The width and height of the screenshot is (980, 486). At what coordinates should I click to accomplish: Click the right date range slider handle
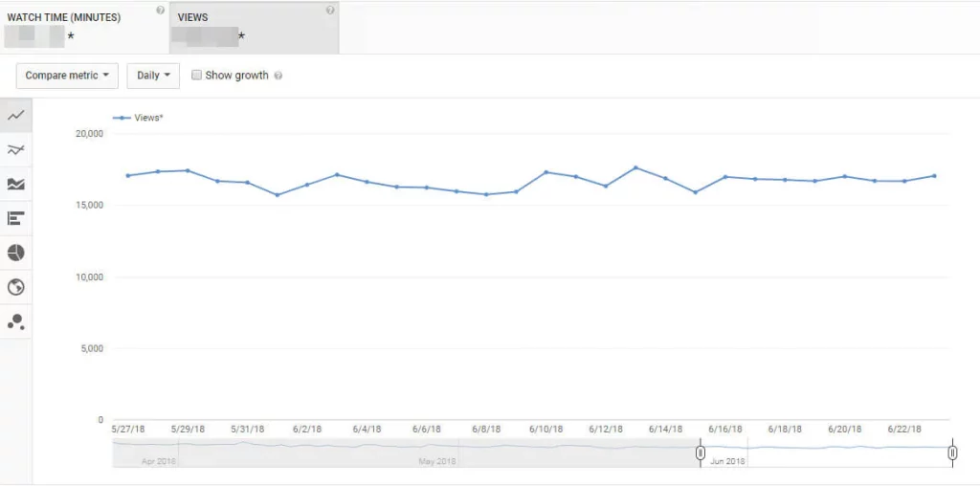[952, 453]
